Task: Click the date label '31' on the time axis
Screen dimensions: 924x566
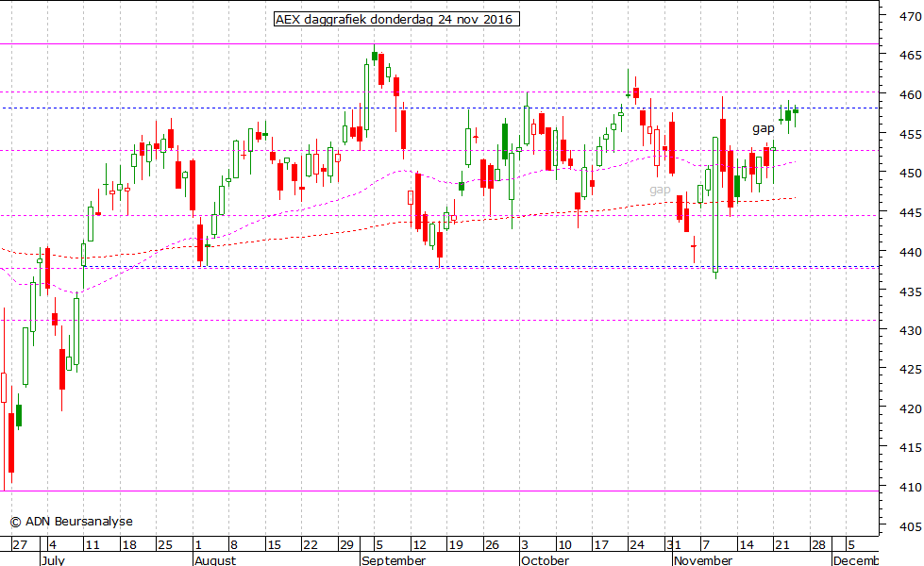Action: point(673,544)
